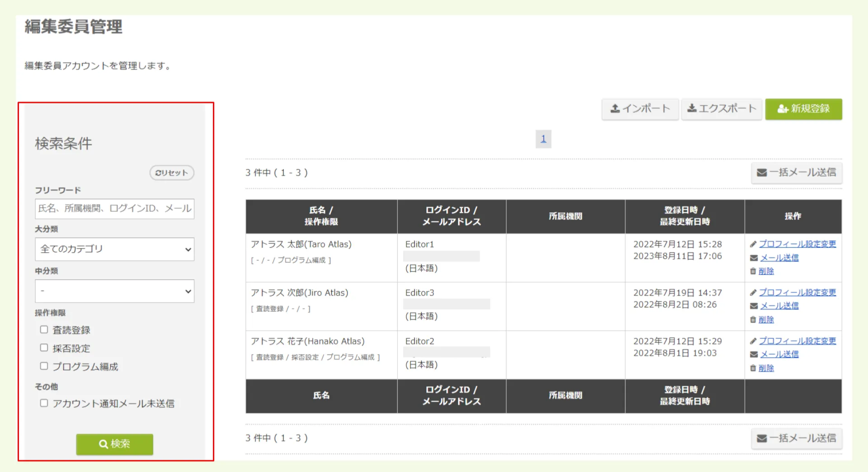868x472 pixels.
Task: Open the 大分類 category dropdown
Action: click(x=114, y=249)
